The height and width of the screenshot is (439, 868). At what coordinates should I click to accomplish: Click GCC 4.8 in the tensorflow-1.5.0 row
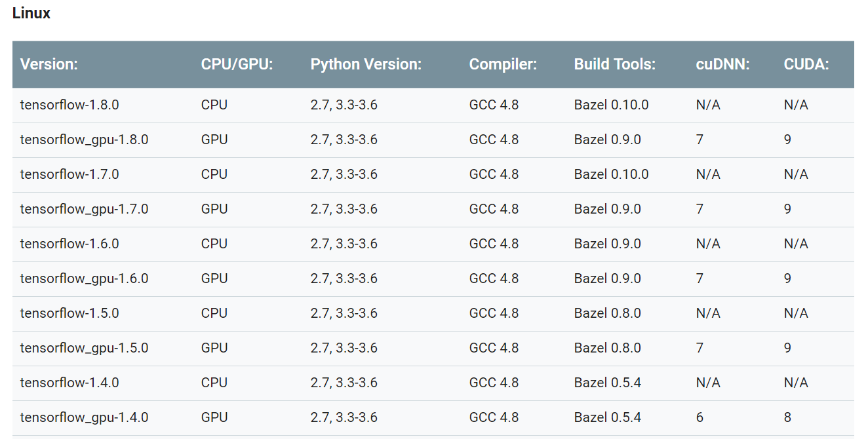(x=494, y=313)
